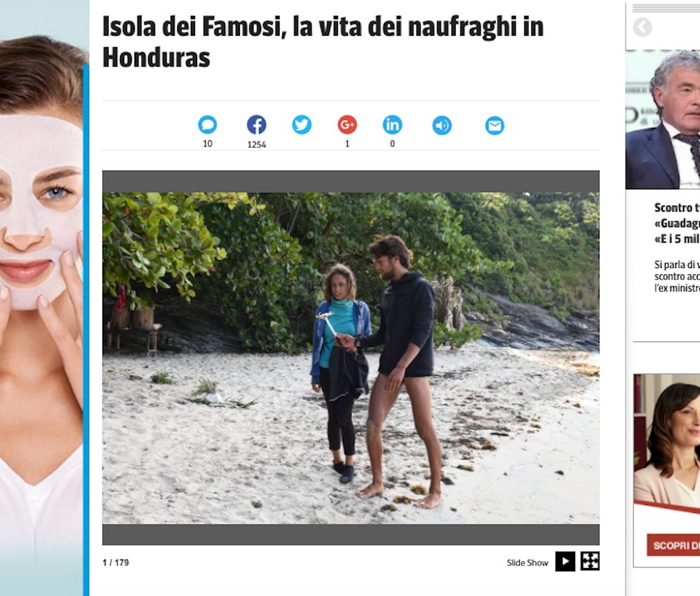
Task: Click the Slide Show label
Action: [x=527, y=563]
